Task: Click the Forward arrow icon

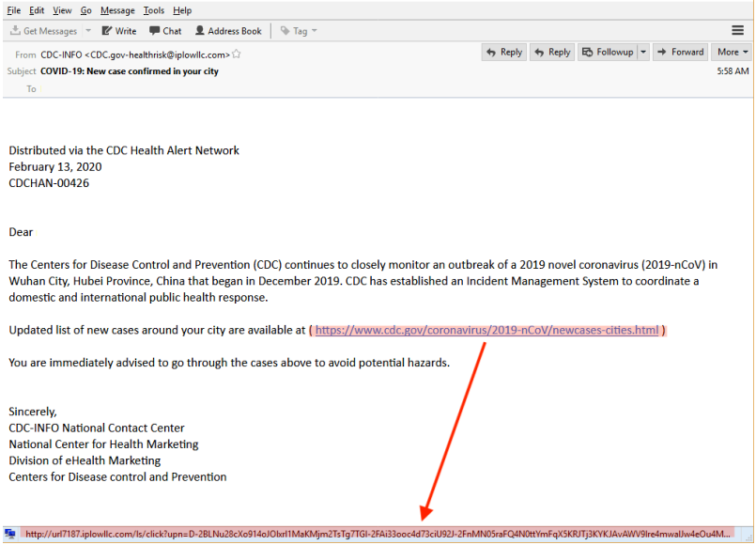Action: click(662, 52)
